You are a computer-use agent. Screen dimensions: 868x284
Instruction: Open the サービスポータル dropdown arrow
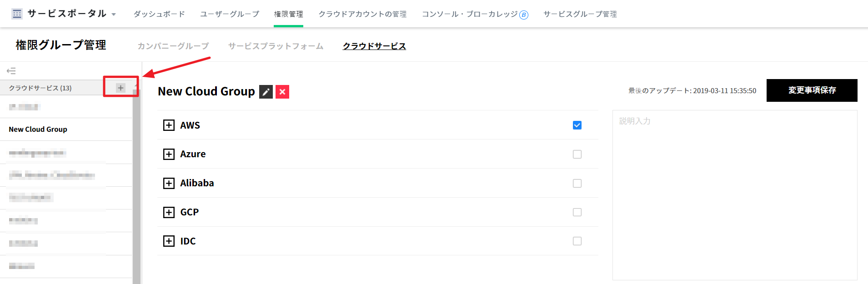114,15
